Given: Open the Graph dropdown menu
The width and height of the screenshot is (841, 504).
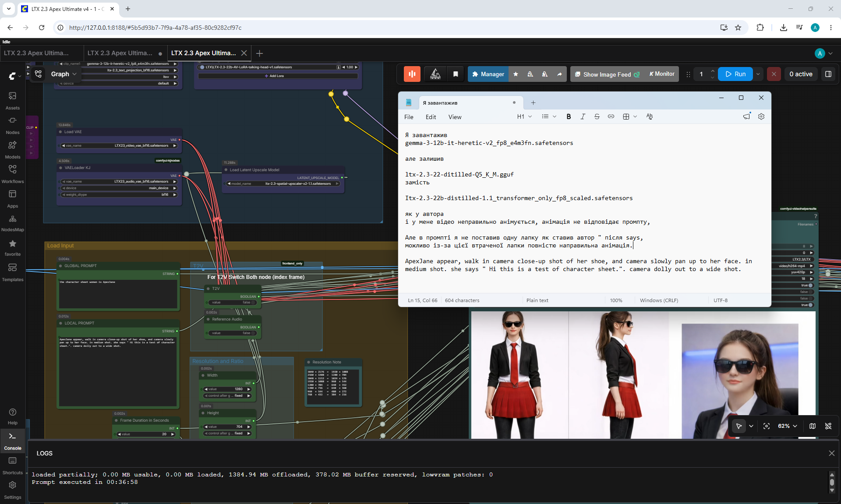Looking at the screenshot, I should click(x=64, y=74).
